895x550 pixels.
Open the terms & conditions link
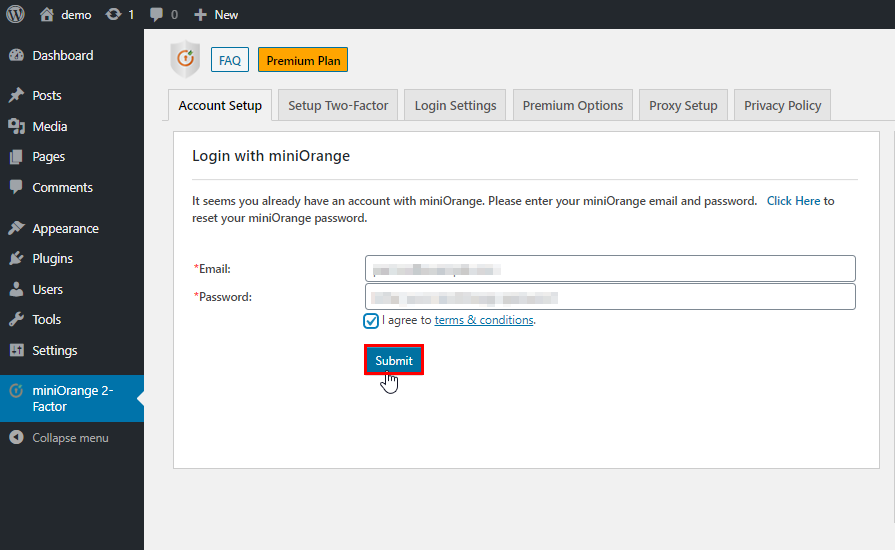point(484,320)
